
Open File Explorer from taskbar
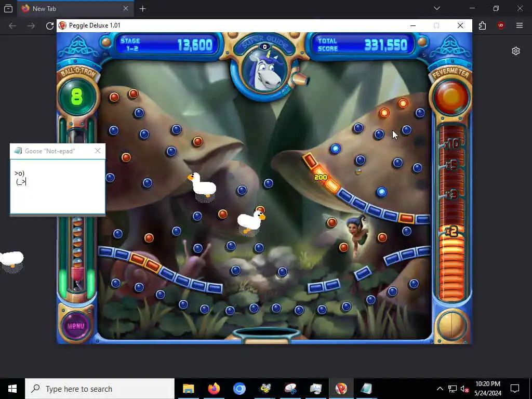coord(188,389)
